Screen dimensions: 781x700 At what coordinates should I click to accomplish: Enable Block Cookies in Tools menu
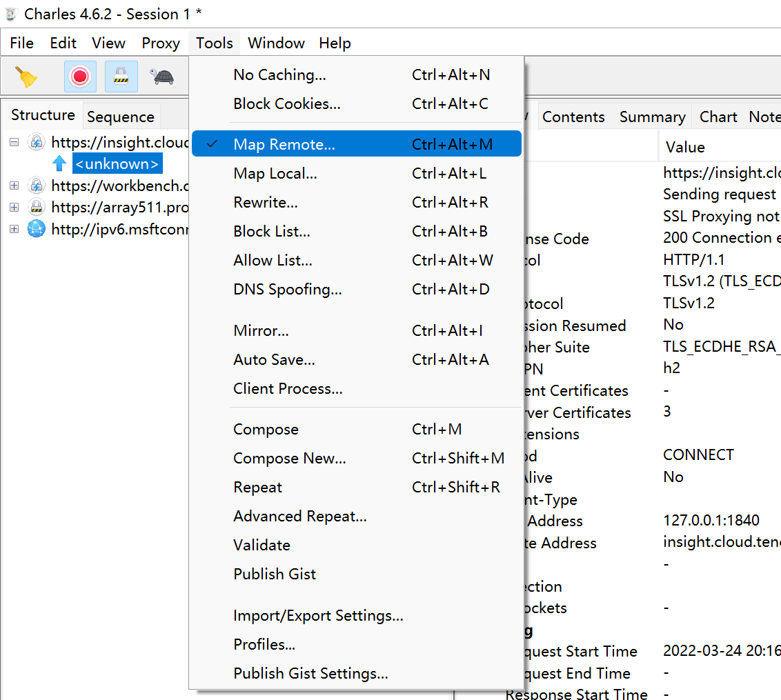(x=286, y=104)
